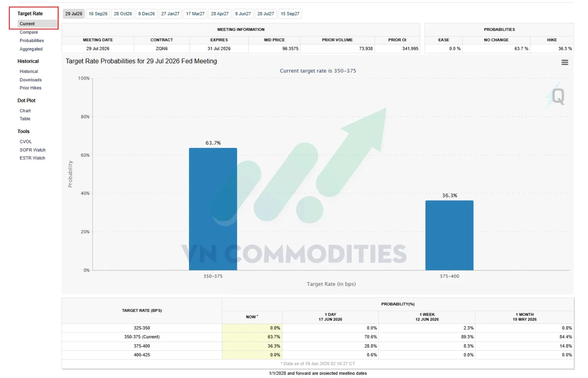Click the mid price value 96.3575

[290, 48]
